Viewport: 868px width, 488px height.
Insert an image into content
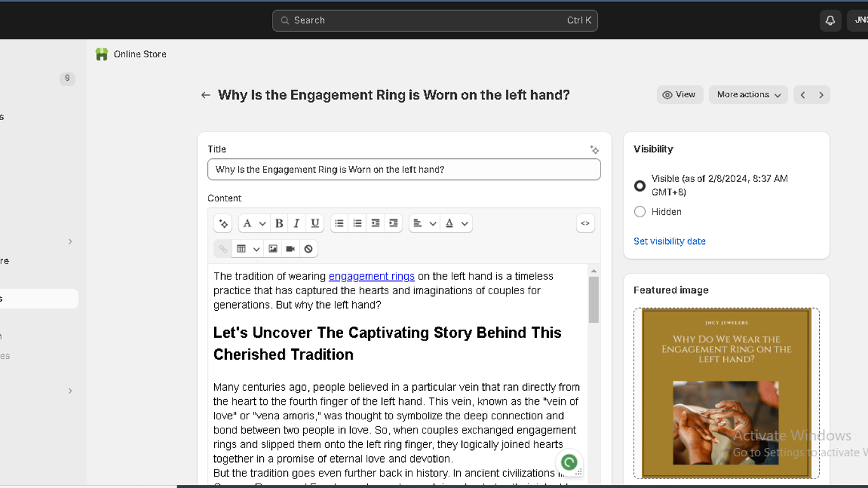tap(273, 249)
